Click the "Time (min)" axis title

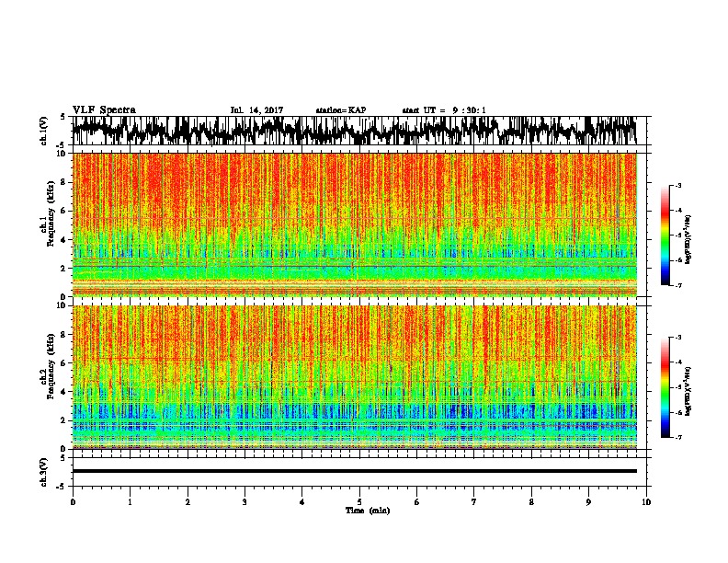368,511
